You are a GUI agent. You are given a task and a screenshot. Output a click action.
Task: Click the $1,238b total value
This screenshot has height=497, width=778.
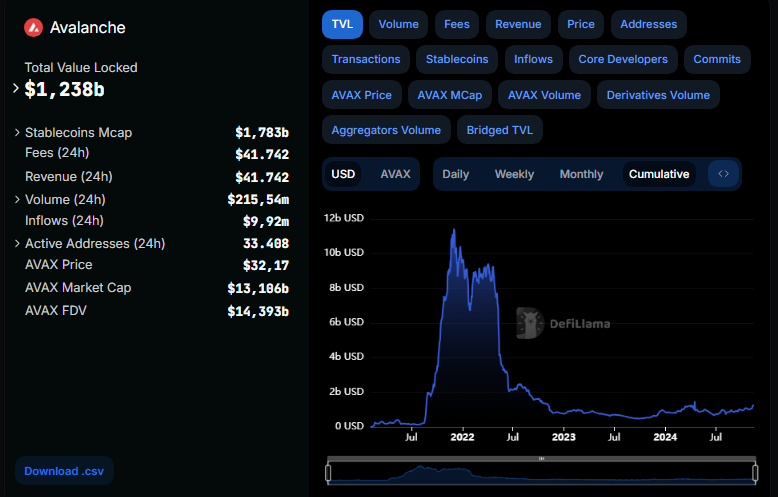(x=65, y=89)
